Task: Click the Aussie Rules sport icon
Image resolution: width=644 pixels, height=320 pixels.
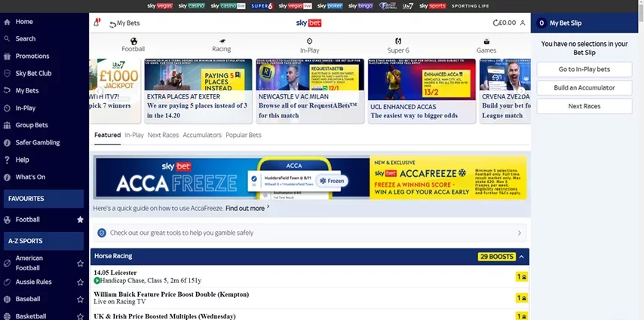Action: (x=7, y=282)
